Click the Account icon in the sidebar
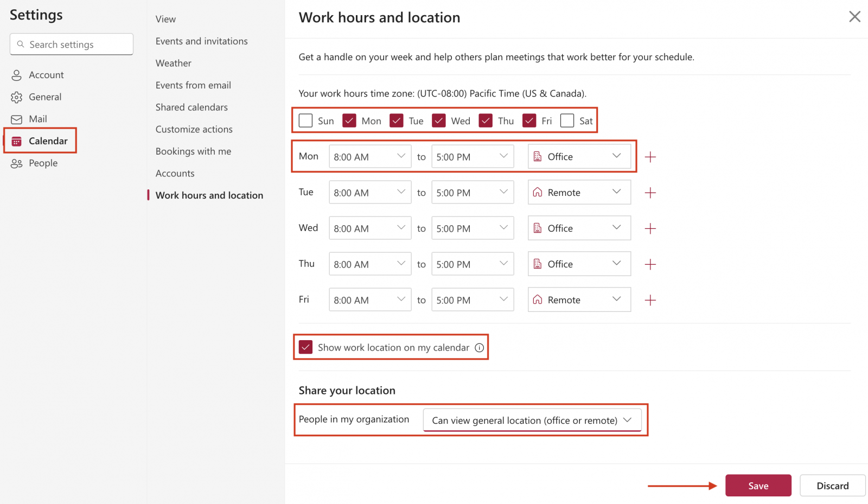The width and height of the screenshot is (868, 504). (x=17, y=75)
